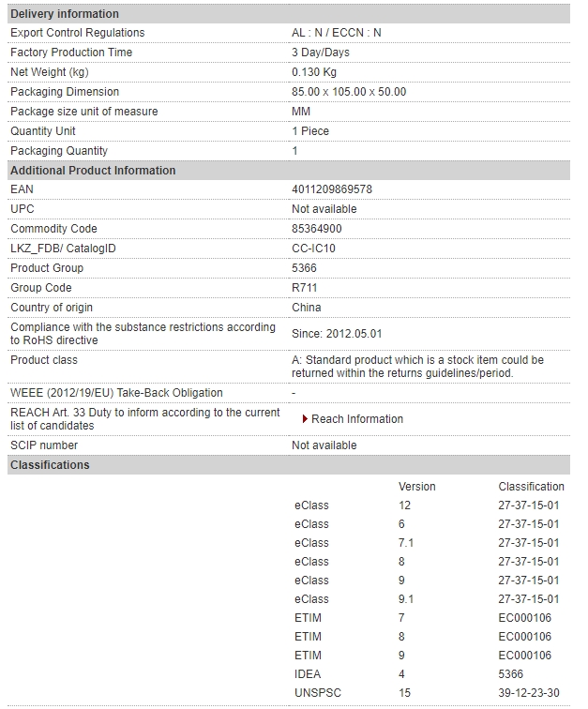
Task: Click the EAN number 4011209869578
Action: pos(332,189)
